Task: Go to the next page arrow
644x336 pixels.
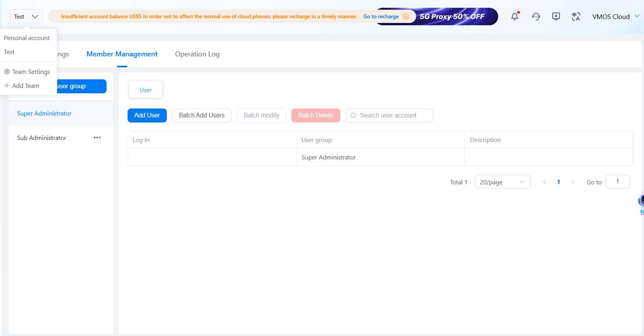Action: (x=572, y=182)
